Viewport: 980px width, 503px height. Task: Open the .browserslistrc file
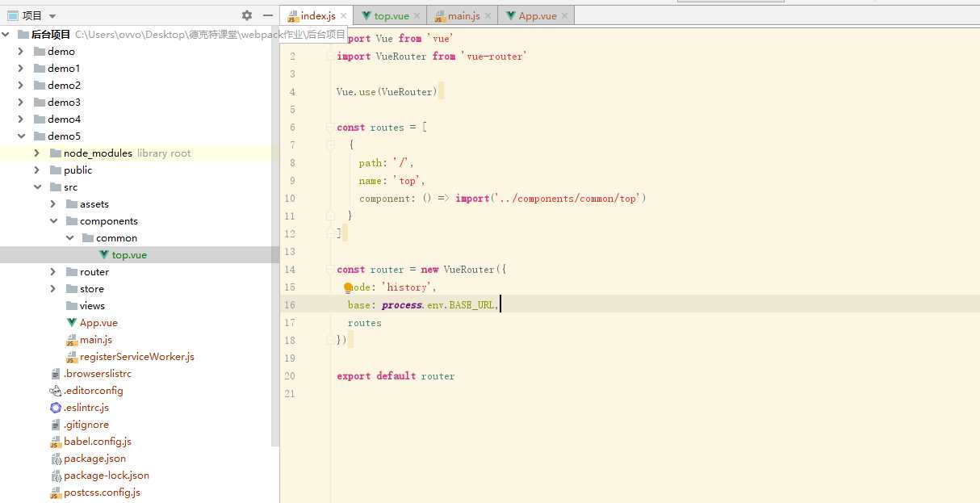pyautogui.click(x=98, y=374)
